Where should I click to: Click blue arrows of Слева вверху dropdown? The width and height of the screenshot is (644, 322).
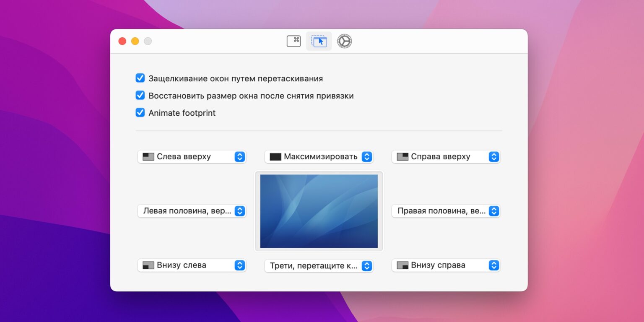239,157
